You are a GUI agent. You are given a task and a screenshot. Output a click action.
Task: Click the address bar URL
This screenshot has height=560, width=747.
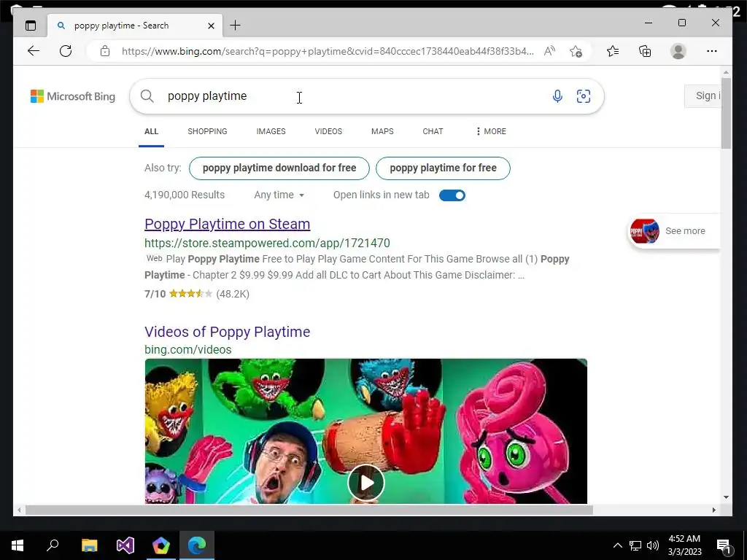(328, 51)
